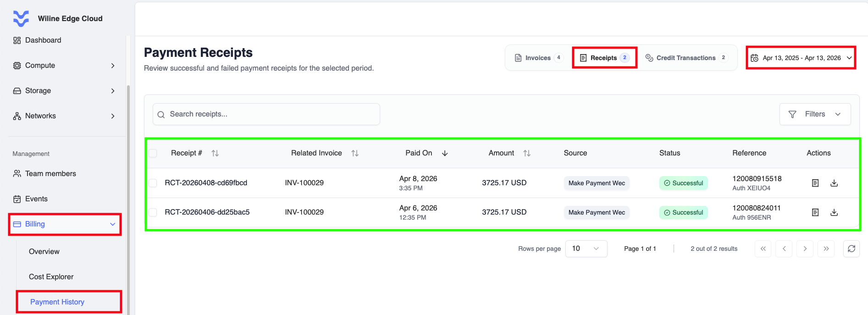
Task: Open the date range picker dropdown
Action: [801, 58]
